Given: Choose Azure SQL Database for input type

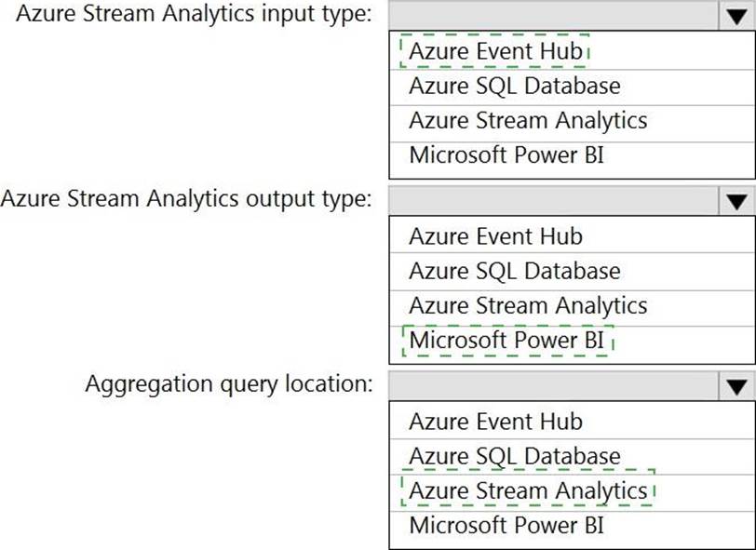Looking at the screenshot, I should (x=514, y=86).
